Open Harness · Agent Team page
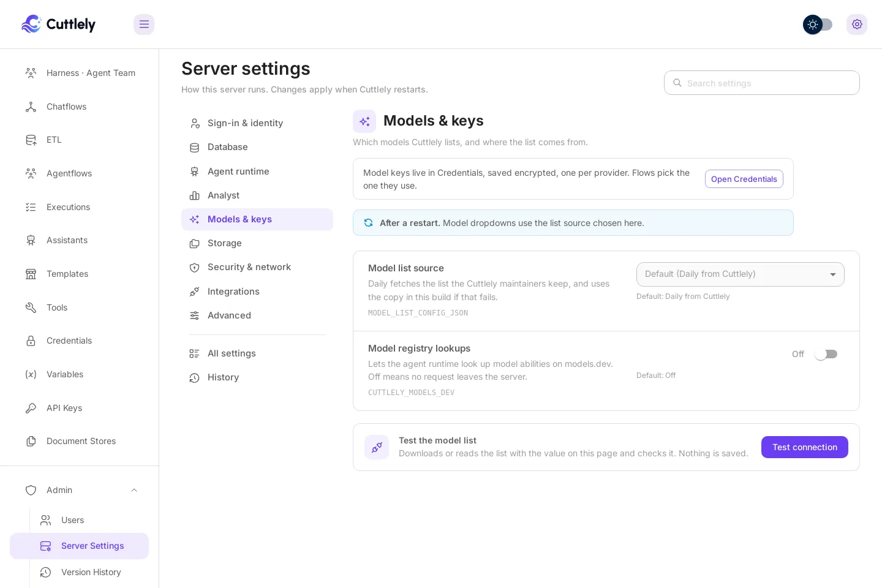882x588 pixels. click(80, 73)
